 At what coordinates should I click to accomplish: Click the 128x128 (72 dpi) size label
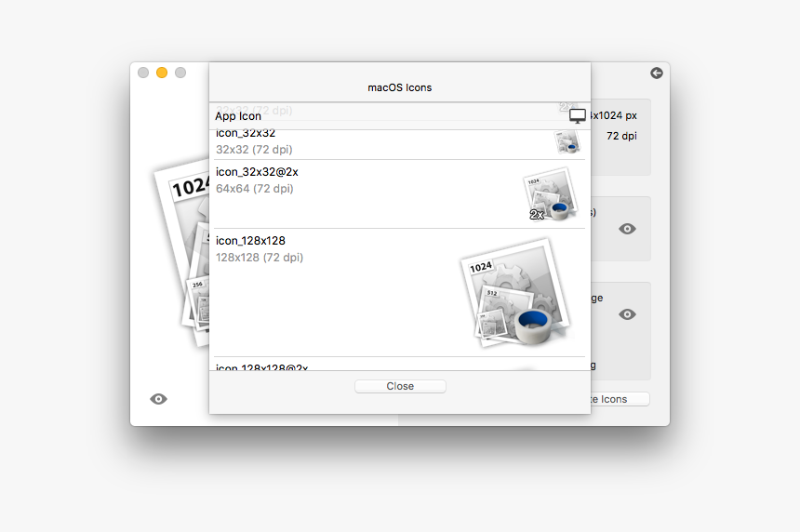pos(260,258)
